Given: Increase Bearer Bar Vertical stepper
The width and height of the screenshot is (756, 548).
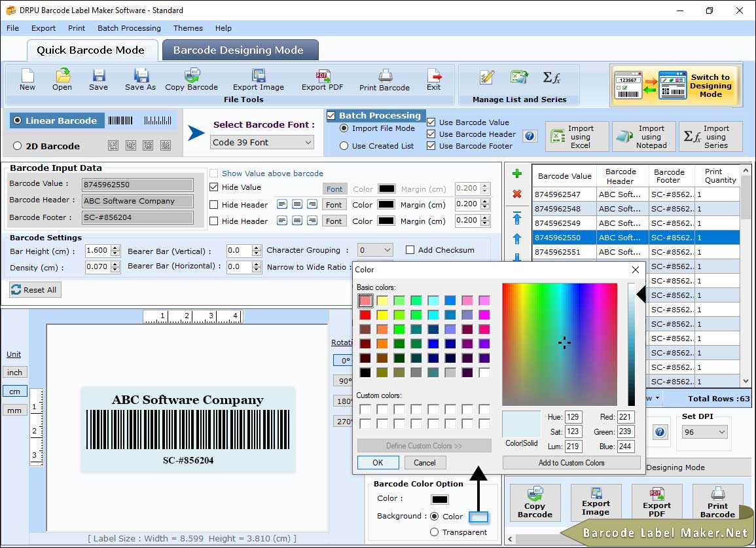Looking at the screenshot, I should click(x=257, y=248).
